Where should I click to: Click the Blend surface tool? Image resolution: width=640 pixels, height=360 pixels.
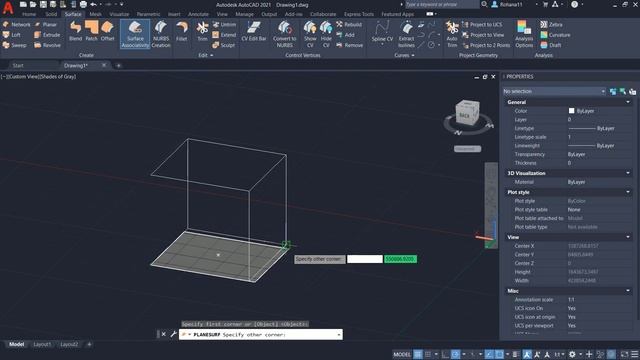76,31
